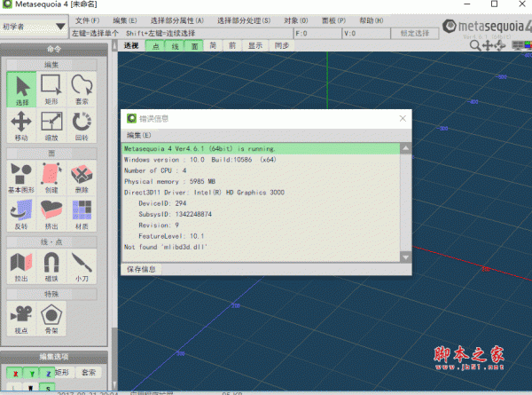The image size is (532, 395).
Task: Choose the 骨架 bone tool
Action: [x=52, y=318]
